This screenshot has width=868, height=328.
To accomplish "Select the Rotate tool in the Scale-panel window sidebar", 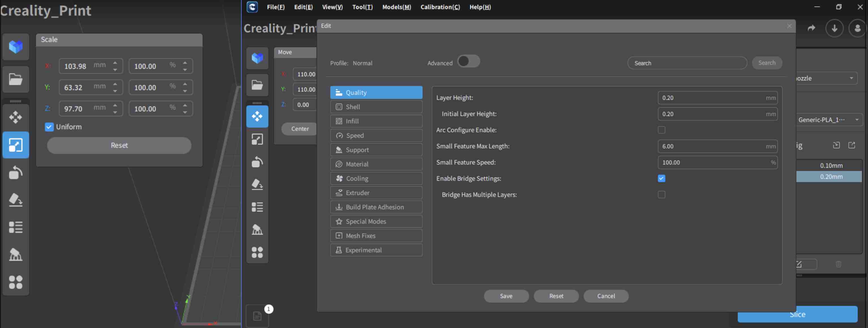I will 16,172.
